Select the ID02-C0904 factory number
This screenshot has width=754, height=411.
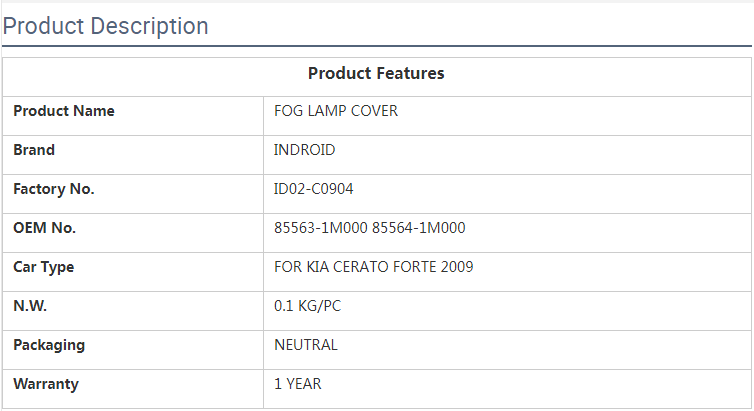314,189
